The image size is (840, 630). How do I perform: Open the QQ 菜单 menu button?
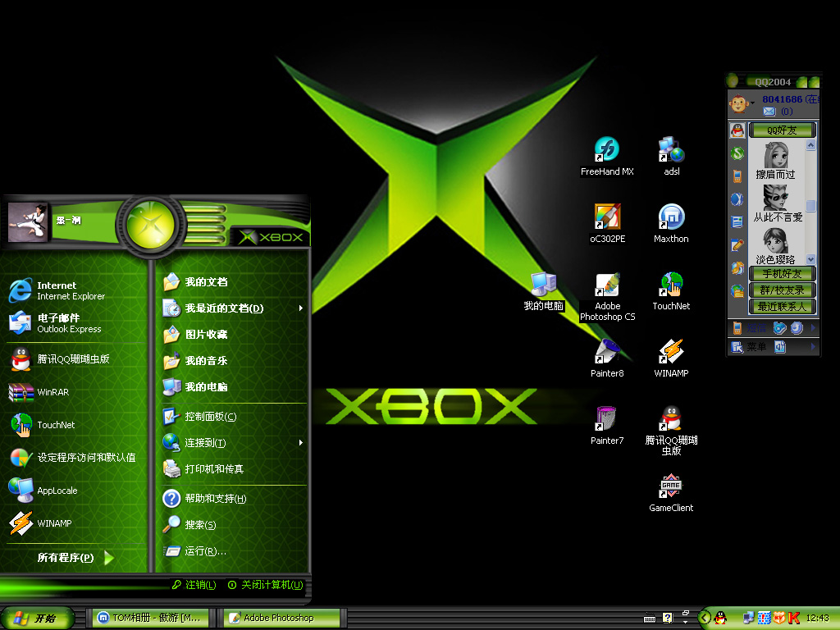point(749,347)
